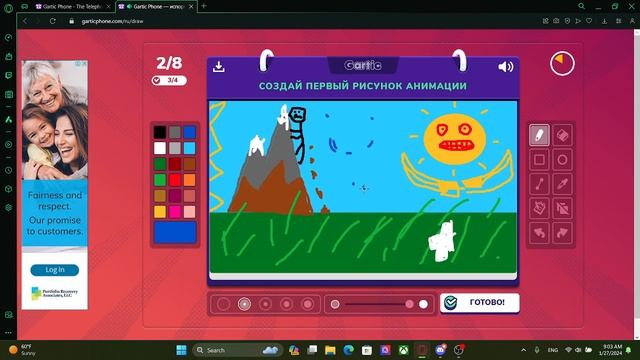This screenshot has height=360, width=640.
Task: Open the sidebar three-dots menu
Action: tap(9, 333)
